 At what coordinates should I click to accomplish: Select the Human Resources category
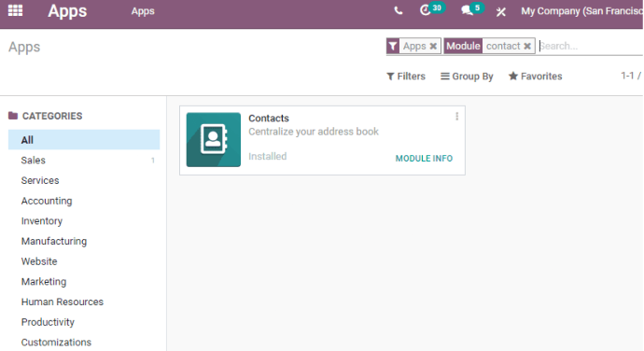click(84, 302)
